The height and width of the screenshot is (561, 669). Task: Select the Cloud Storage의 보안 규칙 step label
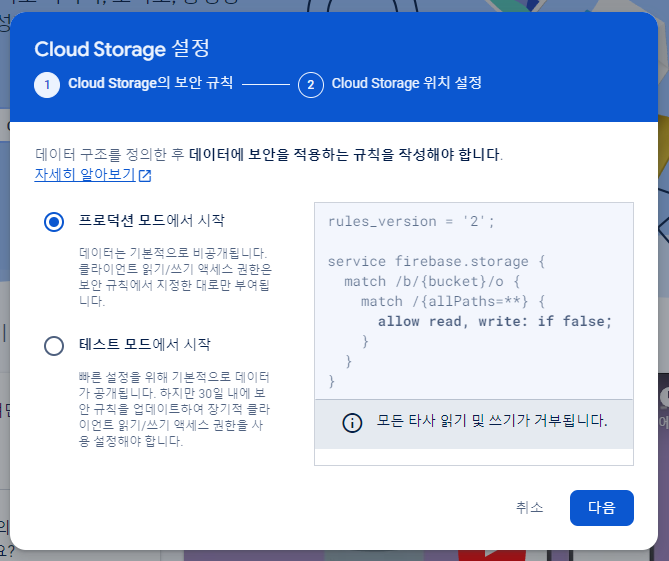coord(151,83)
